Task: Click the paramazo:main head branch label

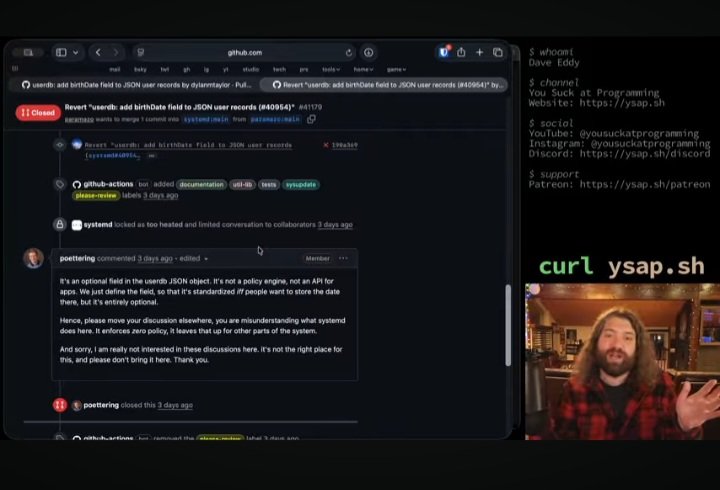Action: [275, 119]
